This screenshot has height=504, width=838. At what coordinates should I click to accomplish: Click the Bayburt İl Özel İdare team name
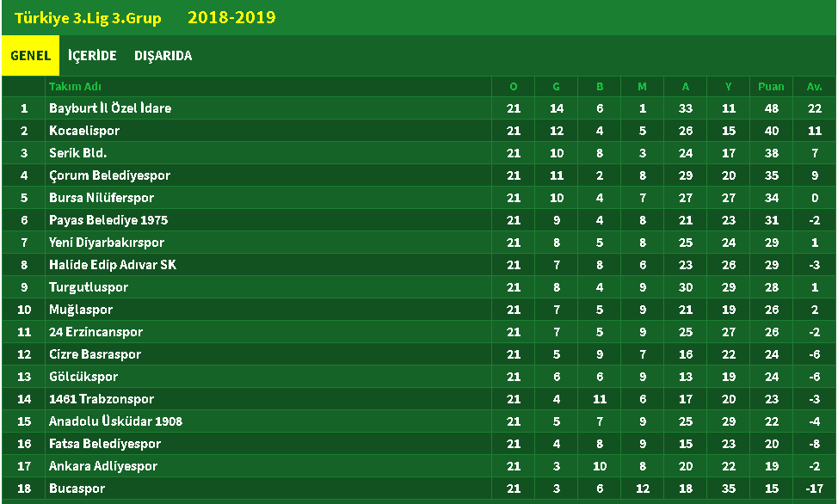click(110, 108)
